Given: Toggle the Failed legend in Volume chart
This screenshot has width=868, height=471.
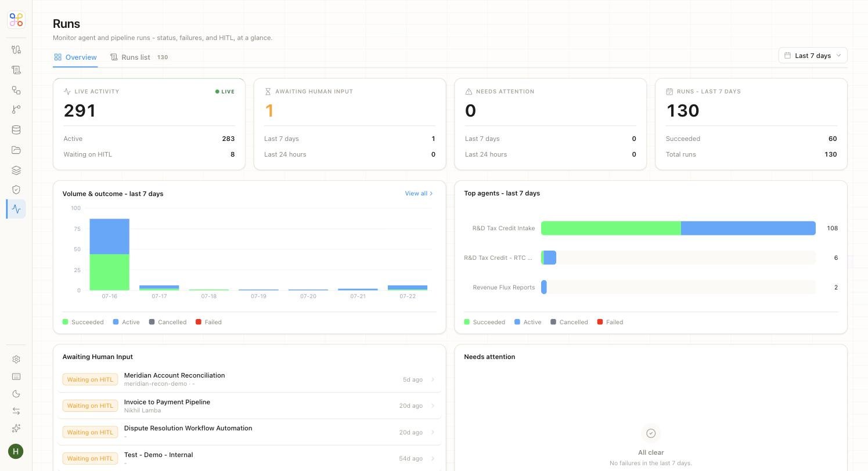Looking at the screenshot, I should tap(209, 322).
